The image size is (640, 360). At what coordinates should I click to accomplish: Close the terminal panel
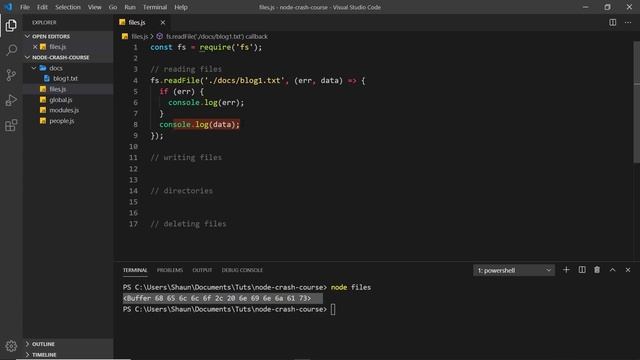[x=628, y=270]
